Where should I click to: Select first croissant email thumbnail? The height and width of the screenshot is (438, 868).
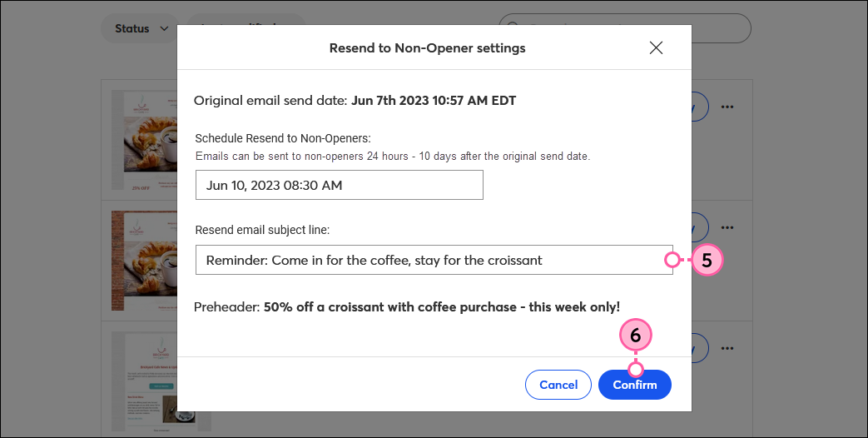(x=145, y=141)
